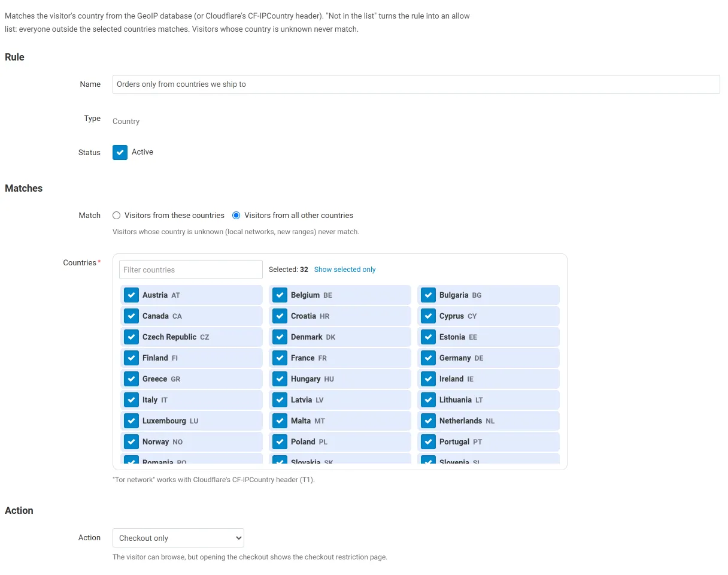Untick the Norway checkbox

pos(132,442)
